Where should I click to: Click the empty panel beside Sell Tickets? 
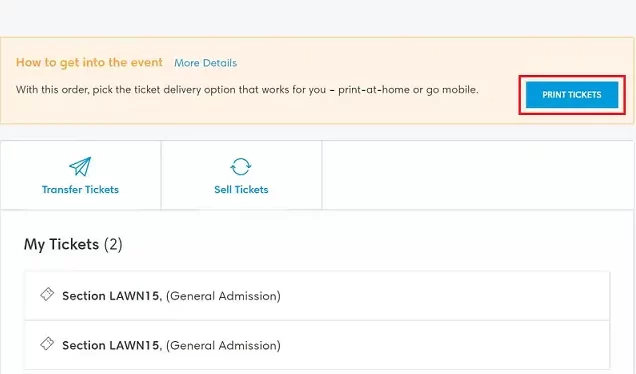coord(478,175)
